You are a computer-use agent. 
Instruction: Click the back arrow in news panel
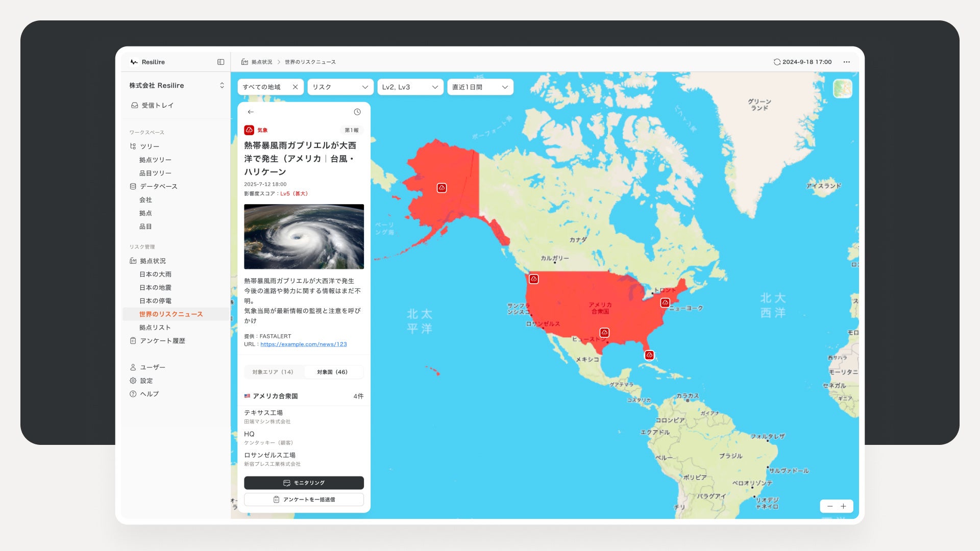point(251,112)
